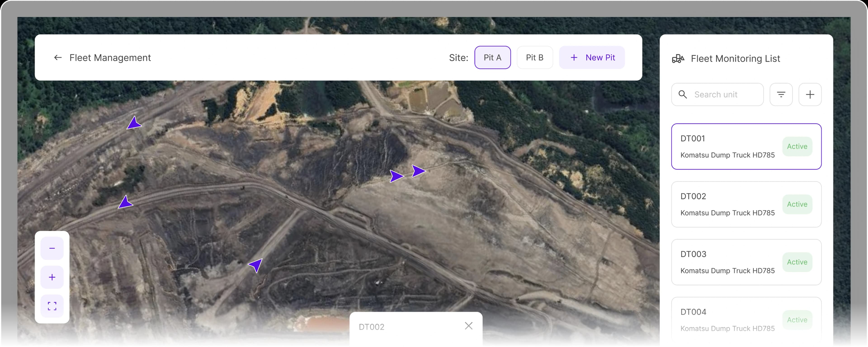Add a New Pit

point(592,58)
